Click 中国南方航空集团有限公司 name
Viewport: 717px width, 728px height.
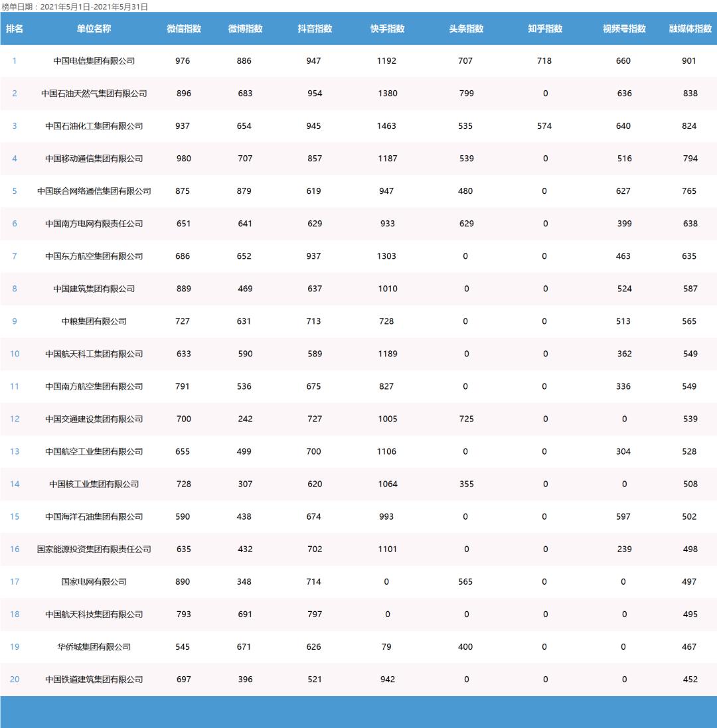94,386
